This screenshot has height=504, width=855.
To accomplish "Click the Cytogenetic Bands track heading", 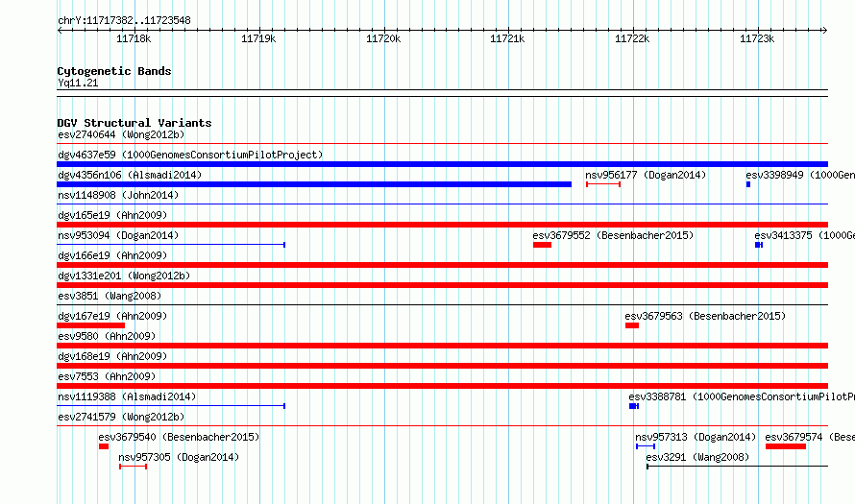I will tap(114, 71).
